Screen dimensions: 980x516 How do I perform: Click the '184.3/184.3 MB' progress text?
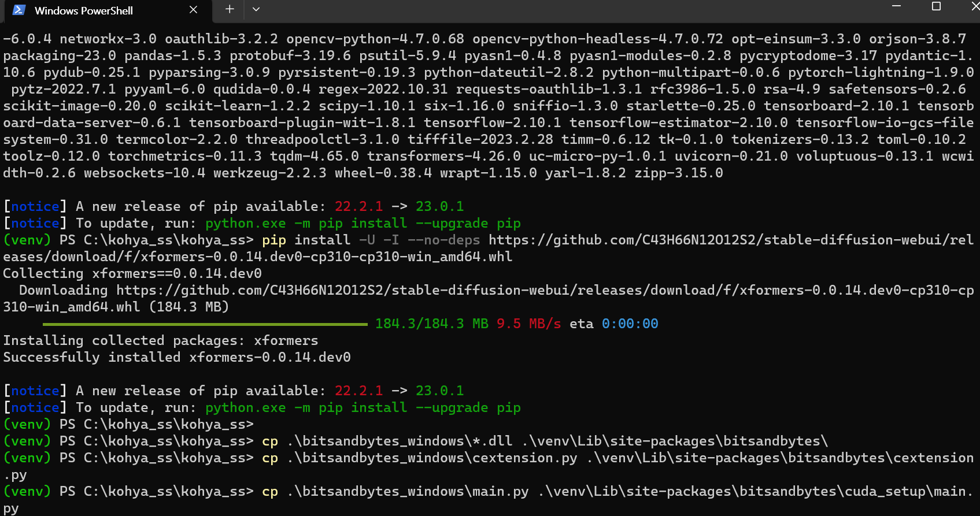coord(431,324)
